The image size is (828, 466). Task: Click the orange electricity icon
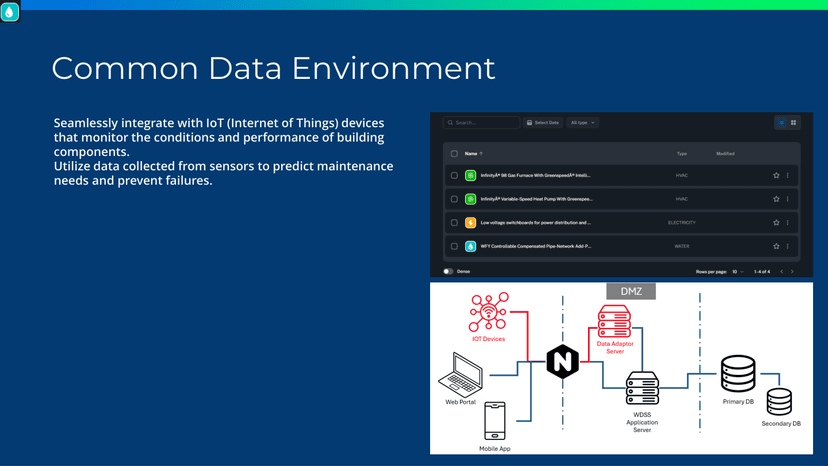[x=471, y=223]
